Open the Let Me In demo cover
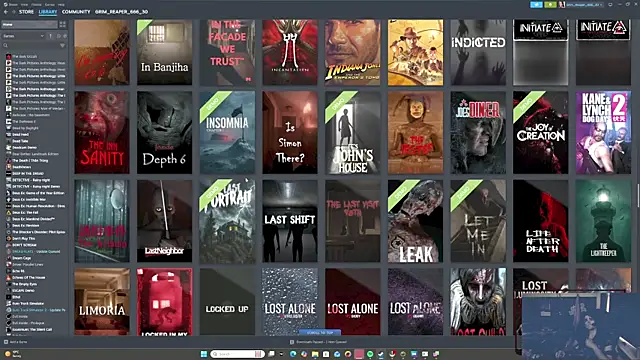Screen dimensions: 640x360 point(478,221)
